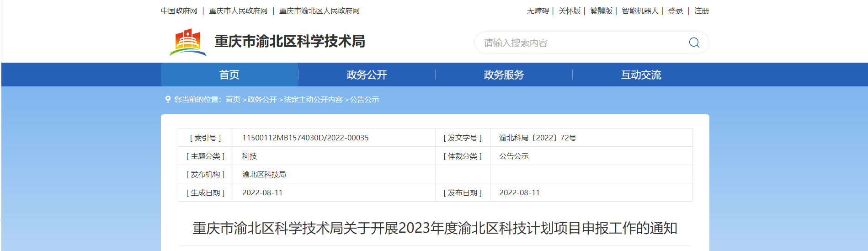Open the 首页 navigation tab
Image resolution: width=868 pixels, height=251 pixels.
tap(229, 75)
